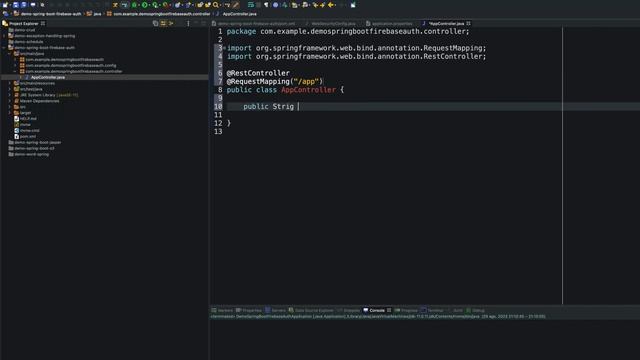The height and width of the screenshot is (360, 640).
Task: Click java segment in breadcrumb
Action: [x=97, y=14]
